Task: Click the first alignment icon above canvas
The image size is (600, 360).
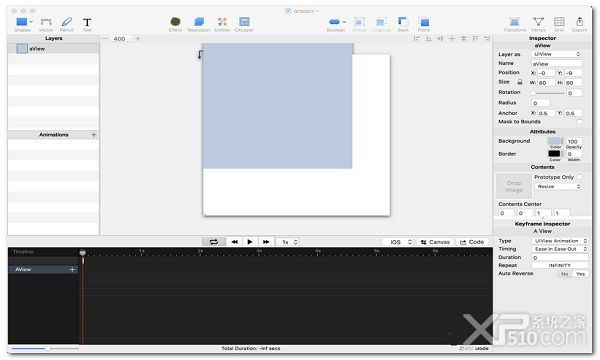Action: (x=417, y=38)
